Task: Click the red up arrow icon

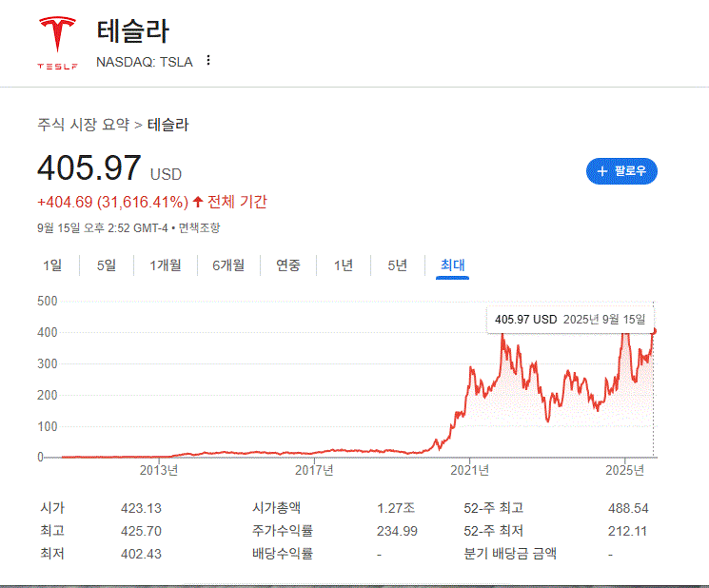Action: pos(198,202)
